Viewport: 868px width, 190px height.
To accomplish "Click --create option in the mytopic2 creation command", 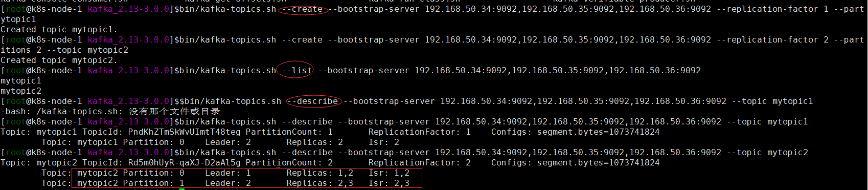I will (x=302, y=40).
